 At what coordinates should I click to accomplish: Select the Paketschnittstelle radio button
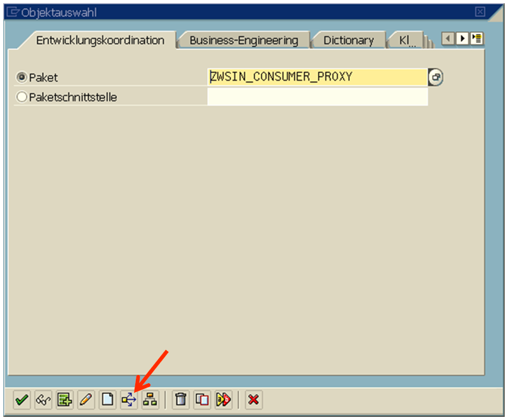(x=22, y=97)
